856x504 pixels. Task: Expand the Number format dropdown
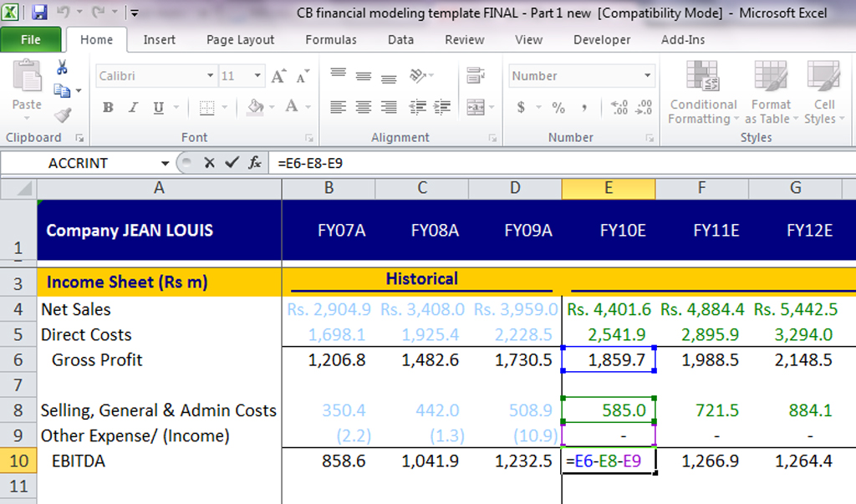click(x=648, y=76)
